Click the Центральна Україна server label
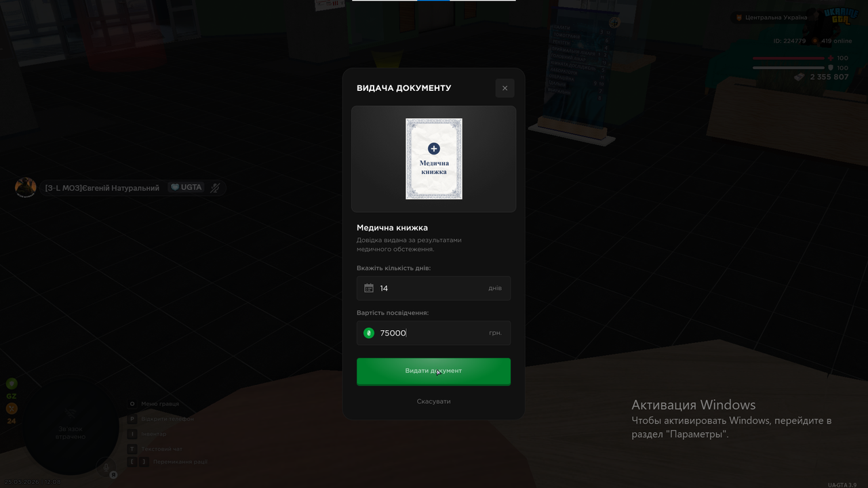 776,18
